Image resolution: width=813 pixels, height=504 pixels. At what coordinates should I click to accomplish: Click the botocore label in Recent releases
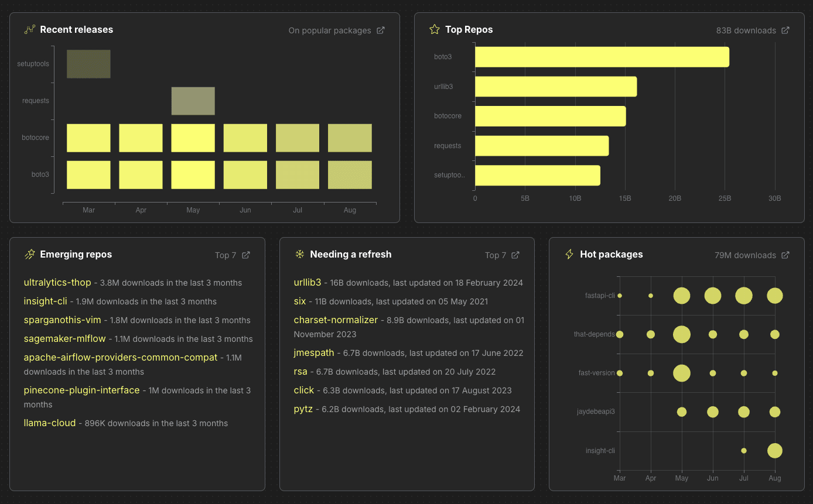pos(36,138)
